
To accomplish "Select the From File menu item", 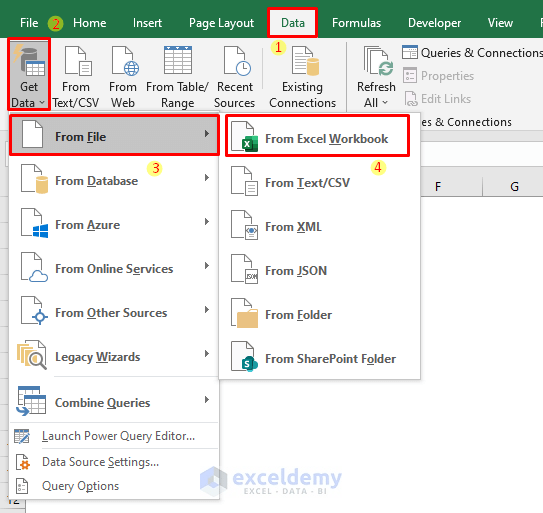I will [x=114, y=135].
